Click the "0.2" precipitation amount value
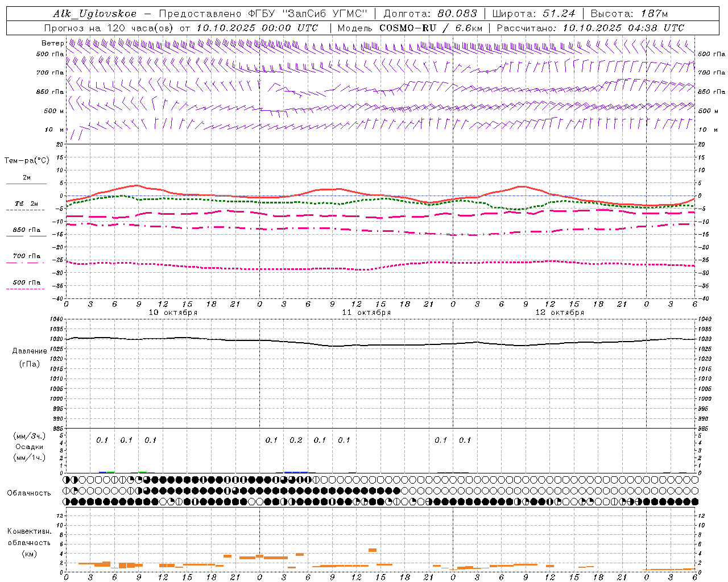This screenshot has width=728, height=582. pyautogui.click(x=296, y=440)
